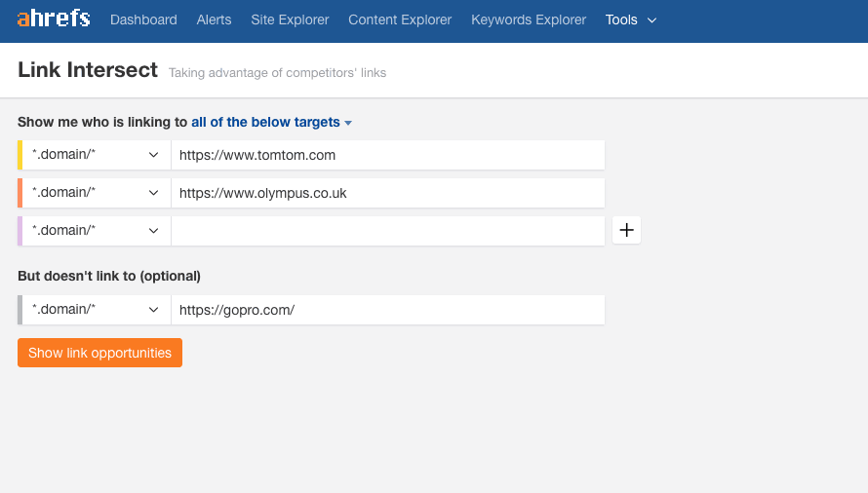Open the mode dropdown for gopro.com exclusion
This screenshot has width=868, height=493.
97,310
